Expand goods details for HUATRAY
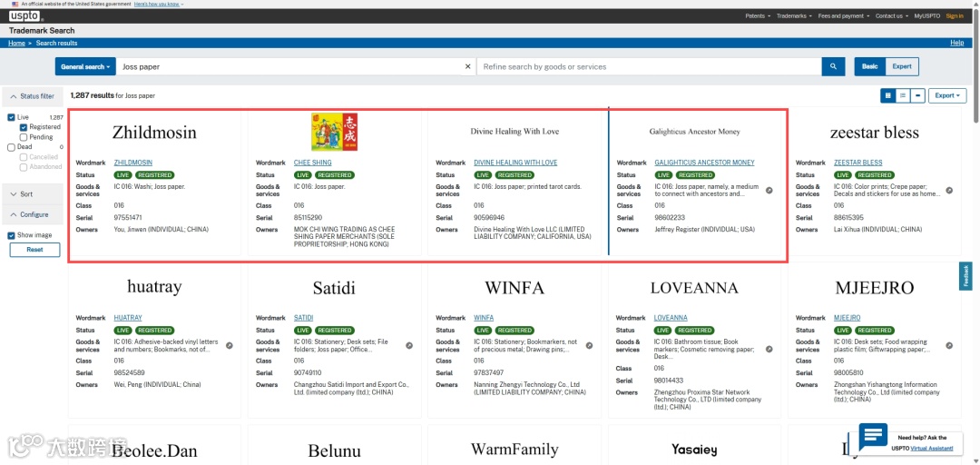The height and width of the screenshot is (465, 980). pyautogui.click(x=230, y=345)
